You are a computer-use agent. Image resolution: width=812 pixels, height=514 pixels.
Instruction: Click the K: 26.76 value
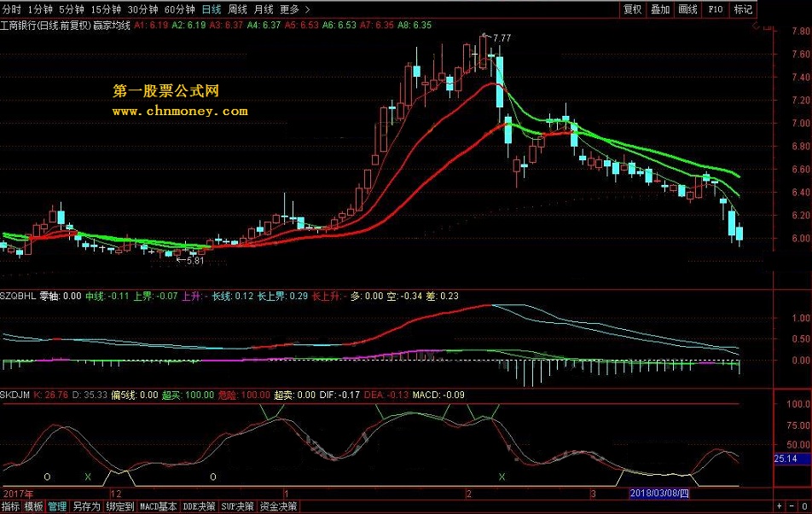tap(51, 395)
